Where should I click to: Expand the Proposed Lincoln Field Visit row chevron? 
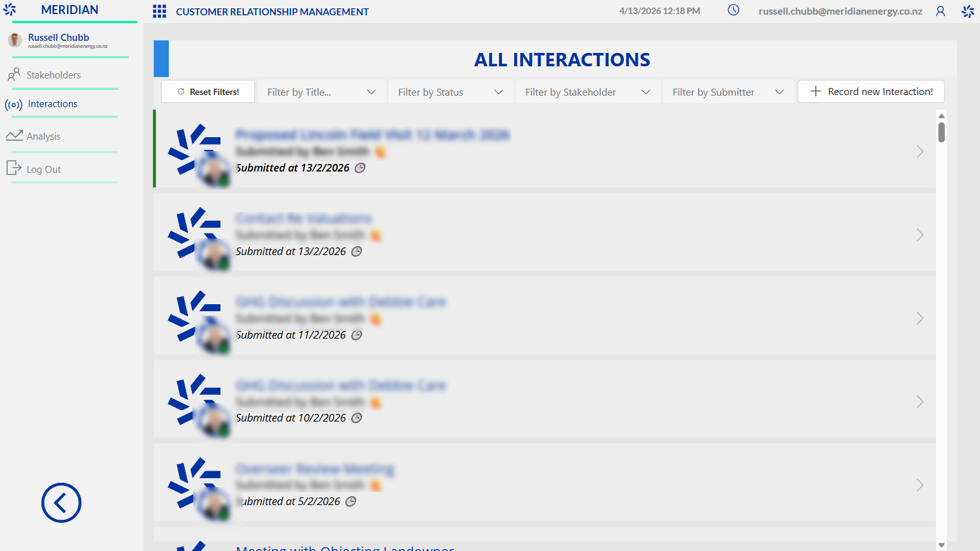[920, 151]
